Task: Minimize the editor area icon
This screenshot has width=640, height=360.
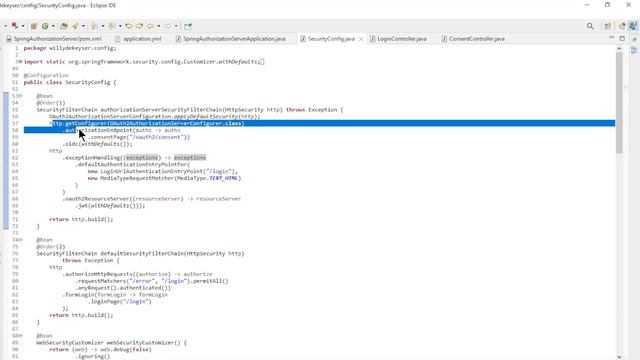Action: (x=611, y=38)
